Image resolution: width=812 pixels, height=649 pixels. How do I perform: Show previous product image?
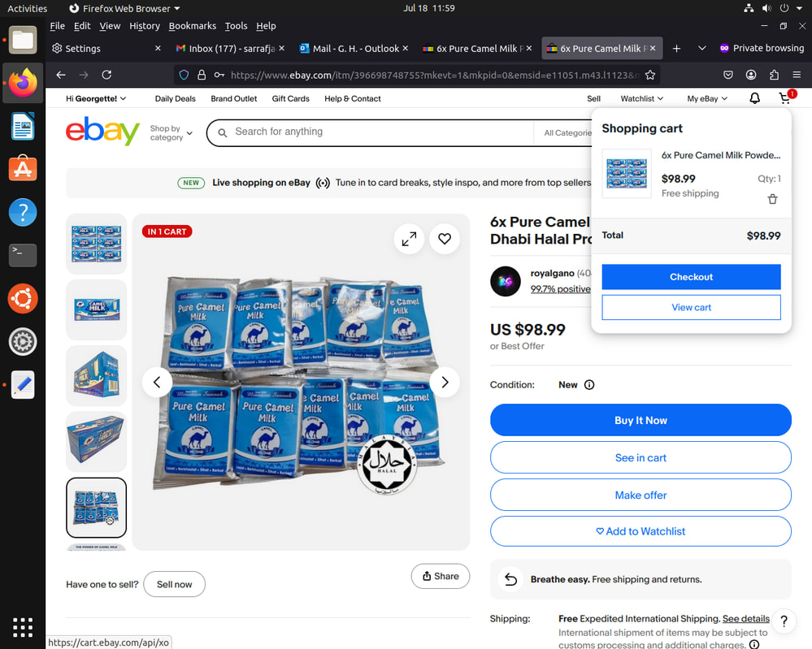point(157,382)
